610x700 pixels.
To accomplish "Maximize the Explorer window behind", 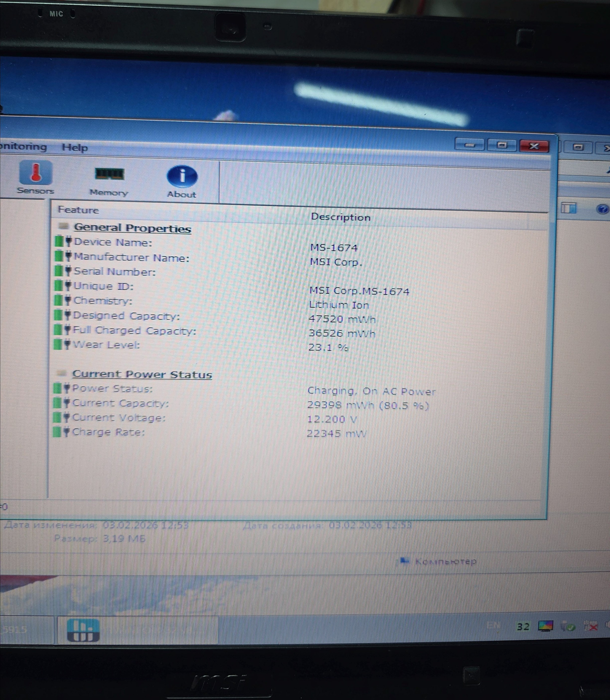I will pyautogui.click(x=578, y=147).
